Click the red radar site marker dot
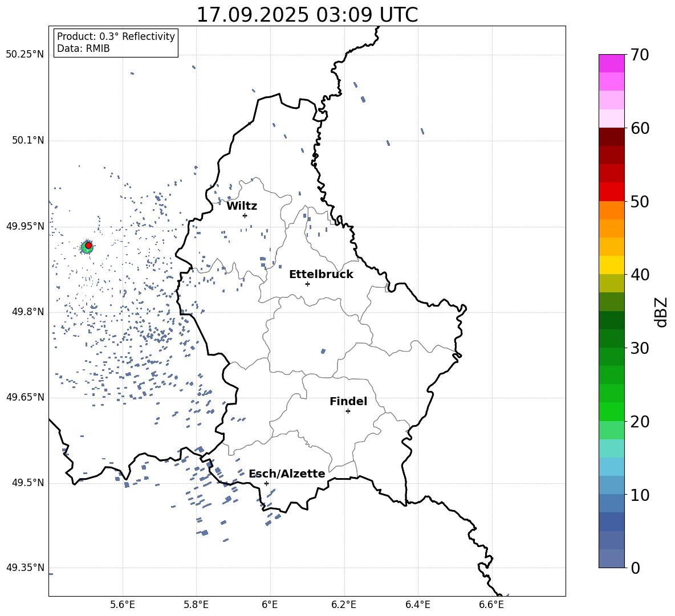This screenshot has height=616, width=675. 88,246
